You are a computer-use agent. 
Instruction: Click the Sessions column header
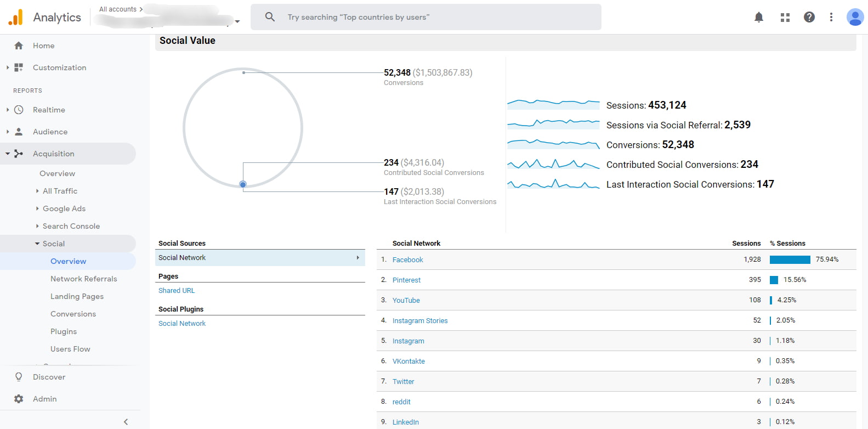746,244
